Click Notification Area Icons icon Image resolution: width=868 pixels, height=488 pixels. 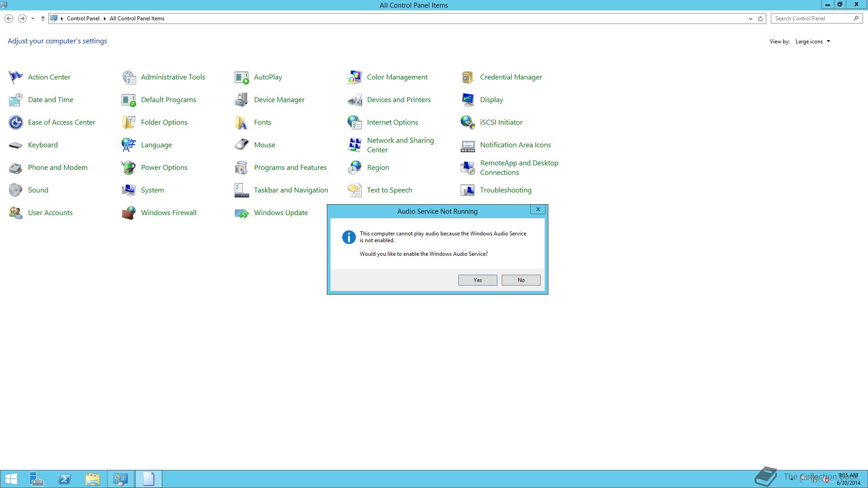pos(468,145)
